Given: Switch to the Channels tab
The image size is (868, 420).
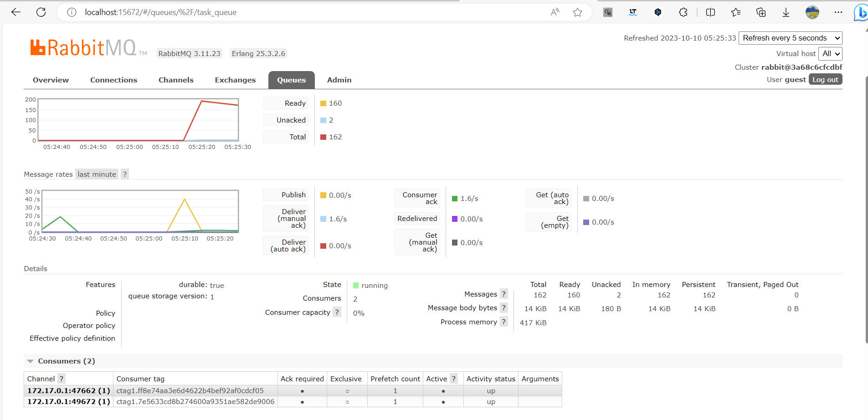Looking at the screenshot, I should click(176, 80).
